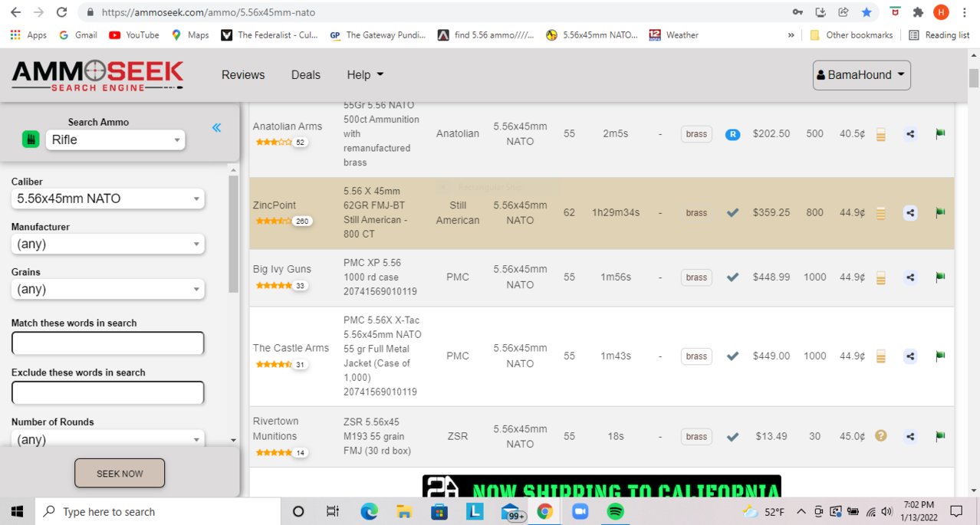Open the Grains dropdown

tap(108, 289)
